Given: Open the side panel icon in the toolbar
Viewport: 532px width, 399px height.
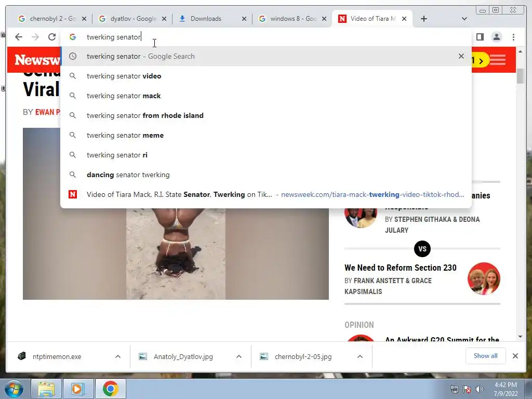Looking at the screenshot, I should pos(480,37).
